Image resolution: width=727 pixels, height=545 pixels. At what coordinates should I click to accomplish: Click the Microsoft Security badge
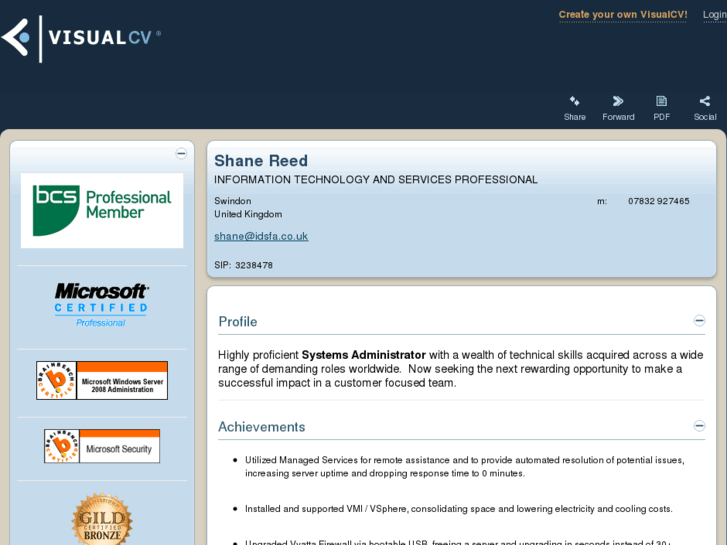point(102,446)
